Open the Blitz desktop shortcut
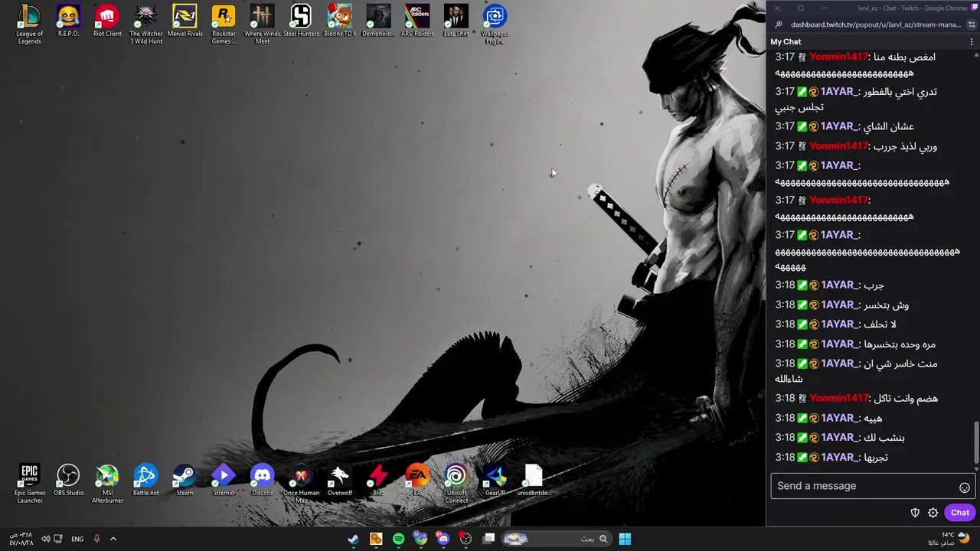This screenshot has height=551, width=980. [x=378, y=481]
